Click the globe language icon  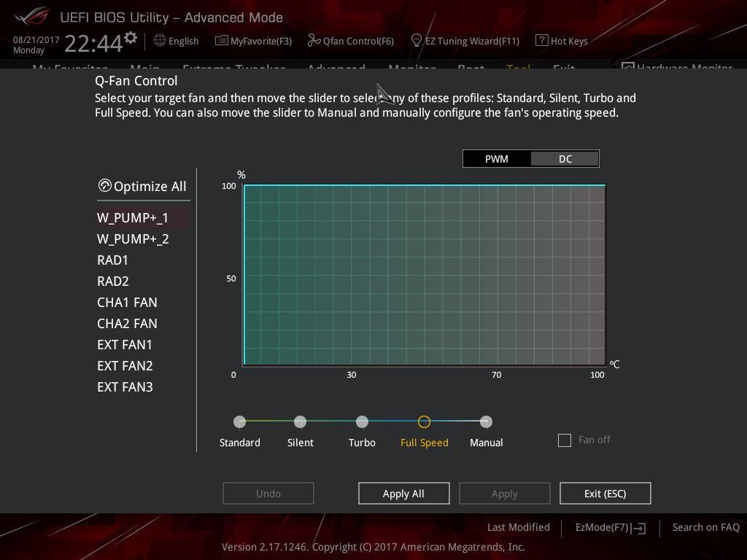tap(160, 41)
